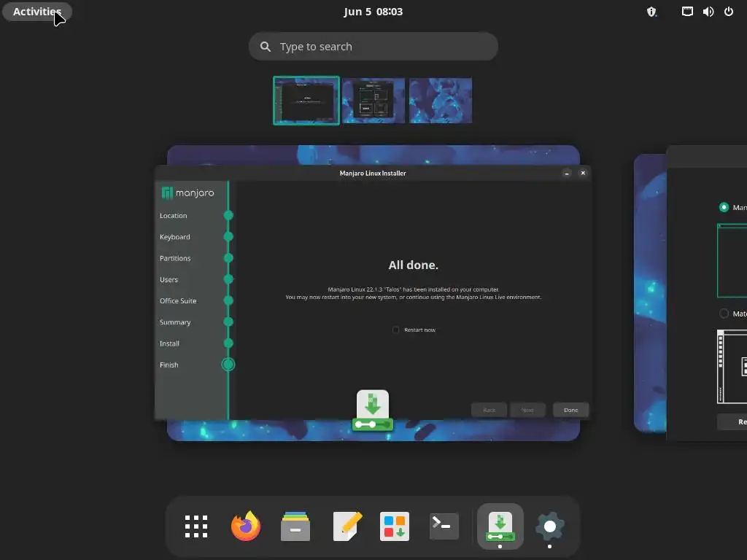Select the Partitions step in sidebar

[x=175, y=258]
